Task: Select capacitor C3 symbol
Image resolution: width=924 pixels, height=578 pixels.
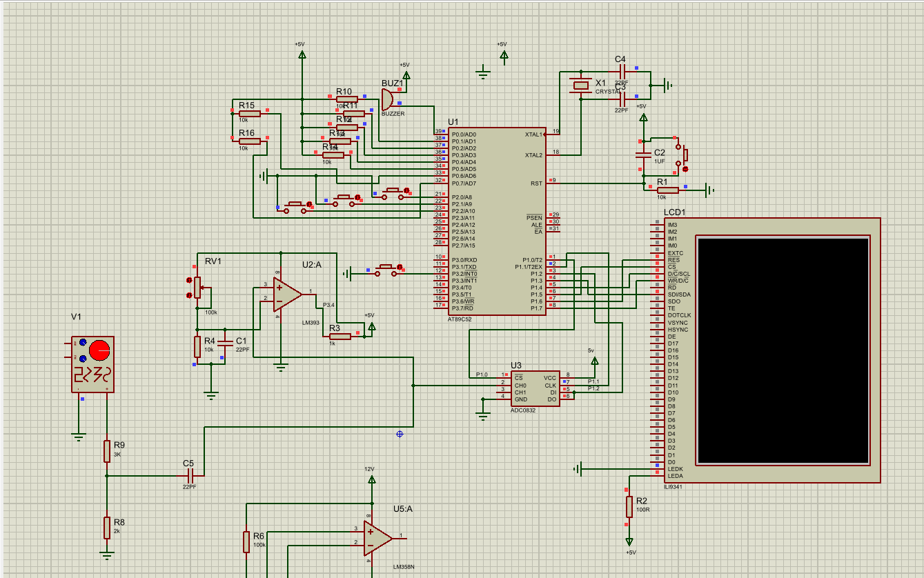Action: point(622,99)
